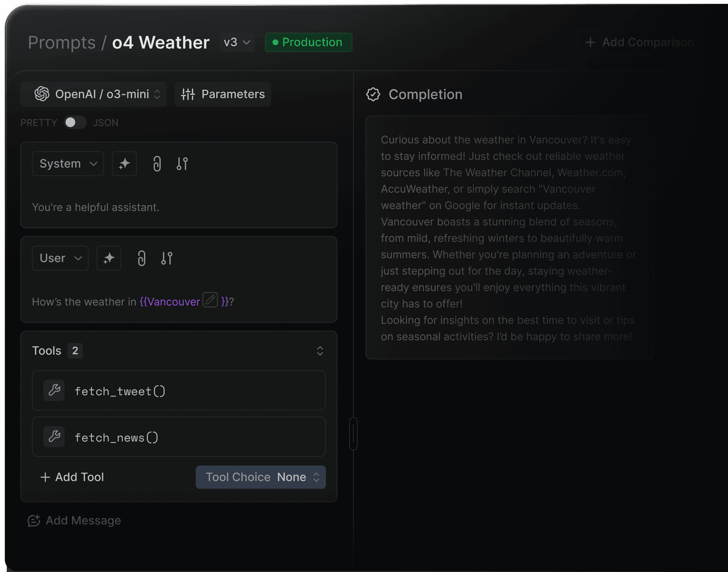Open Tool Choice None selector
The height and width of the screenshot is (572, 728).
(x=260, y=477)
